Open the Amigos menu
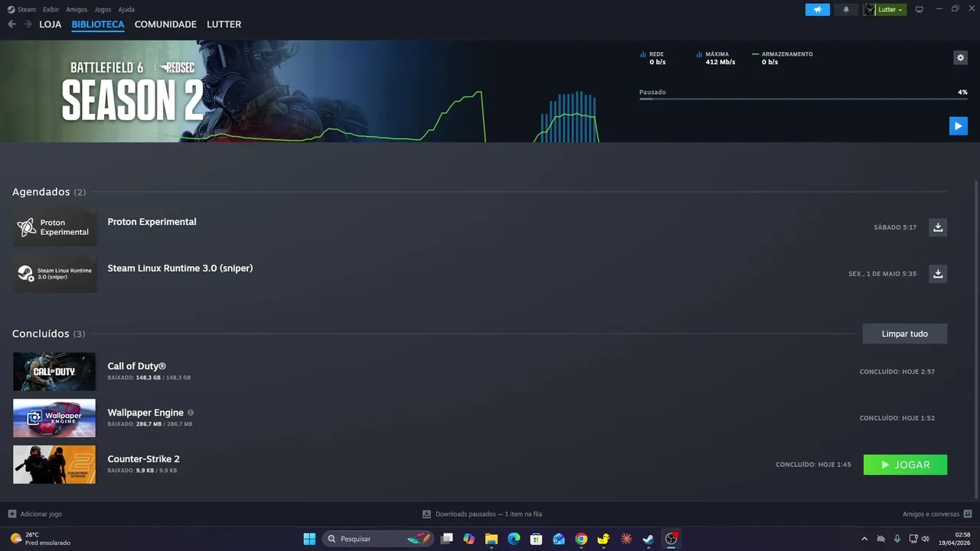980x551 pixels. [x=76, y=9]
